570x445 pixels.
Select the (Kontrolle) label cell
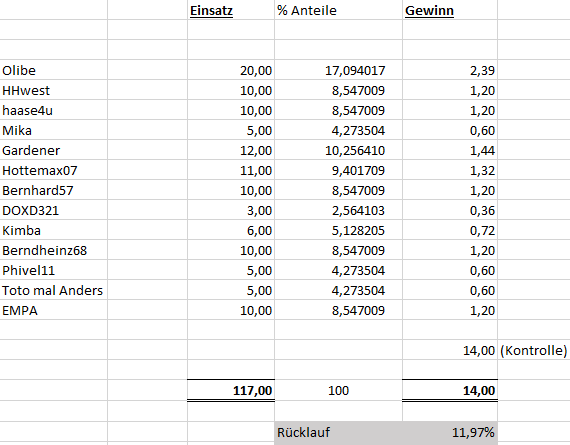[534, 350]
